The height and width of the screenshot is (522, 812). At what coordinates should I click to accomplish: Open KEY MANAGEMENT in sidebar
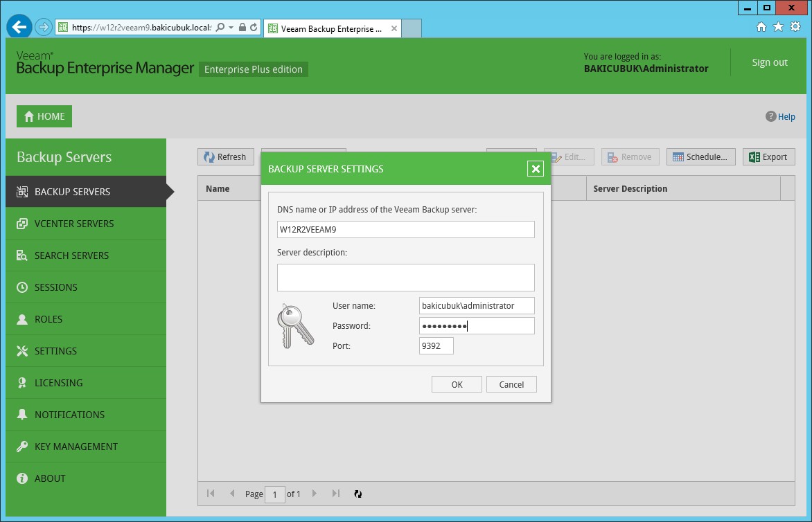point(86,447)
